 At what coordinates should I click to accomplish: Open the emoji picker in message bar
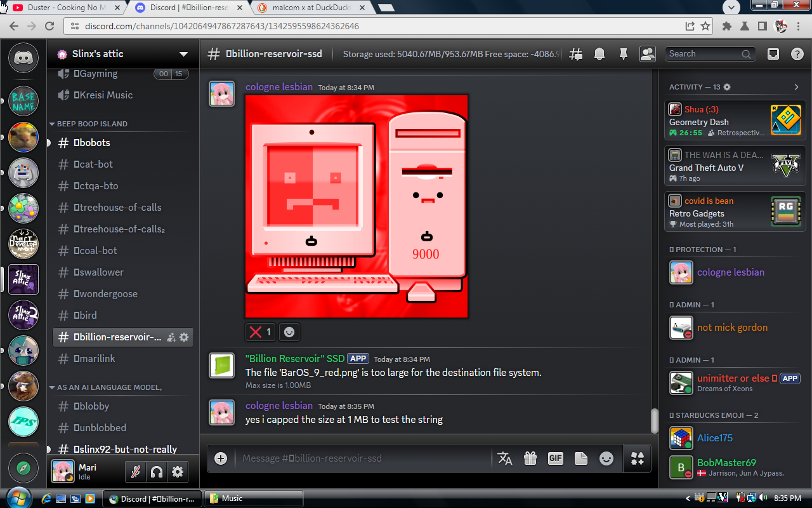tap(606, 458)
